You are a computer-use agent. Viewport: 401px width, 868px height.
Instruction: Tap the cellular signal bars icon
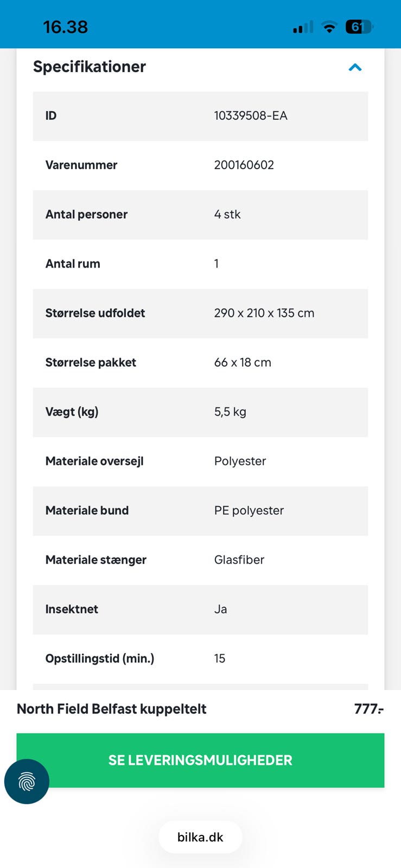coord(303,27)
